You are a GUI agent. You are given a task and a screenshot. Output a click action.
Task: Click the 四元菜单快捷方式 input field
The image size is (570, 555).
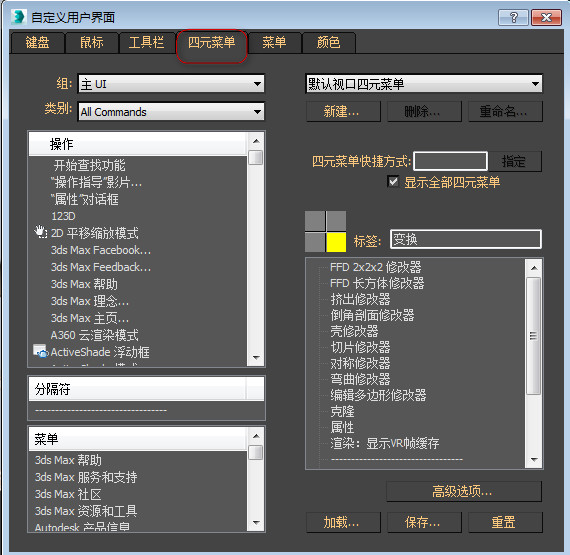(450, 161)
